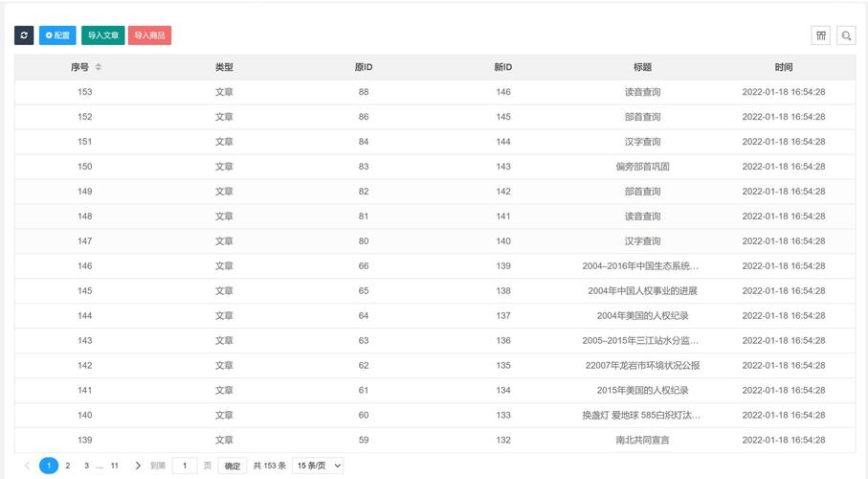This screenshot has width=868, height=479.
Task: Click the title 2004年美国的人权纪录
Action: tap(643, 316)
